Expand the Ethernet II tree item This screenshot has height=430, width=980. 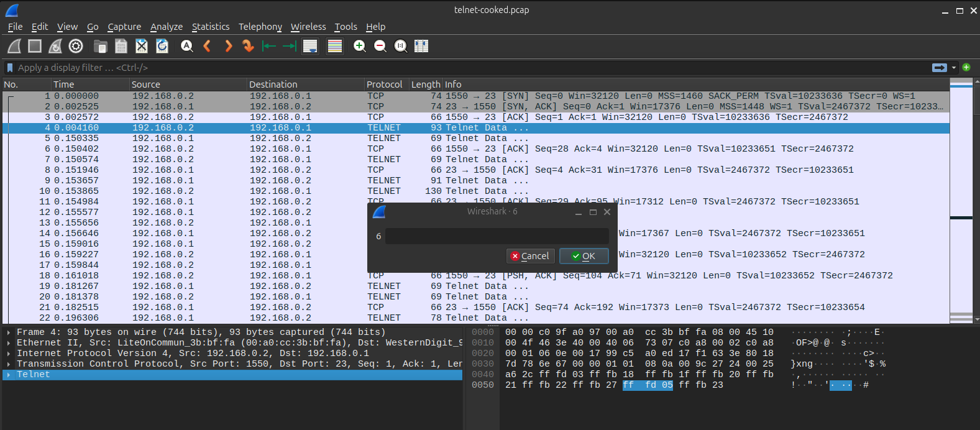(x=9, y=343)
